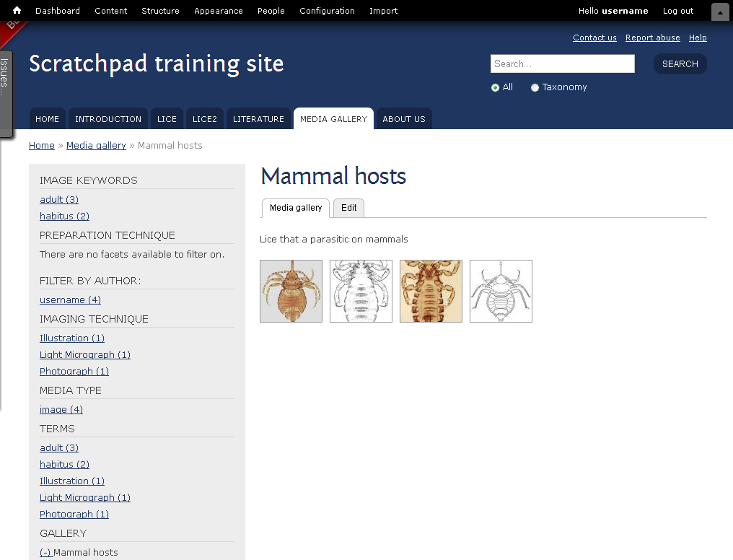Image resolution: width=733 pixels, height=560 pixels.
Task: Switch to the Edit tab
Action: coord(348,208)
